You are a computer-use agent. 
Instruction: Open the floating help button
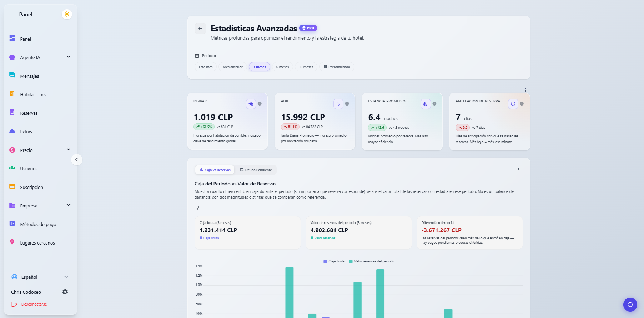click(630, 304)
